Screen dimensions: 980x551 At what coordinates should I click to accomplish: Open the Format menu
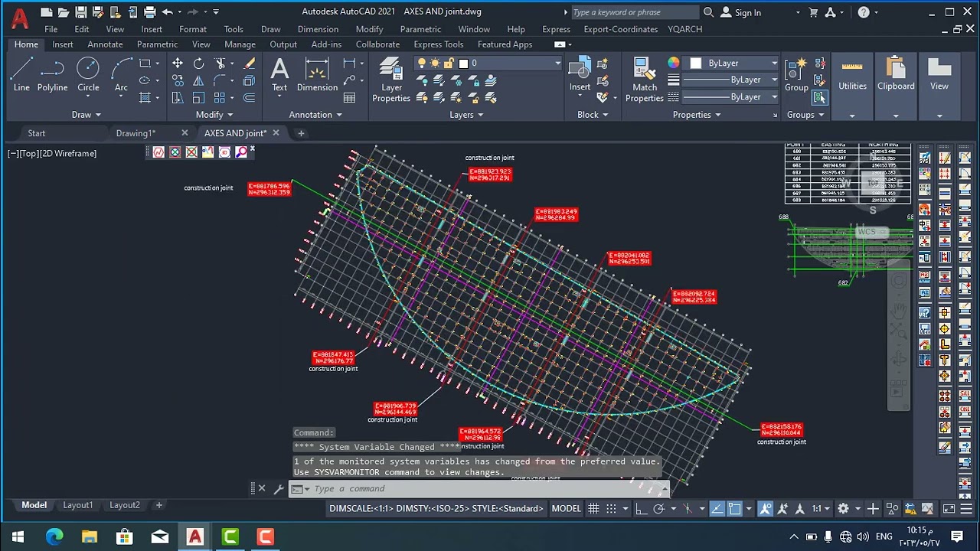(193, 29)
